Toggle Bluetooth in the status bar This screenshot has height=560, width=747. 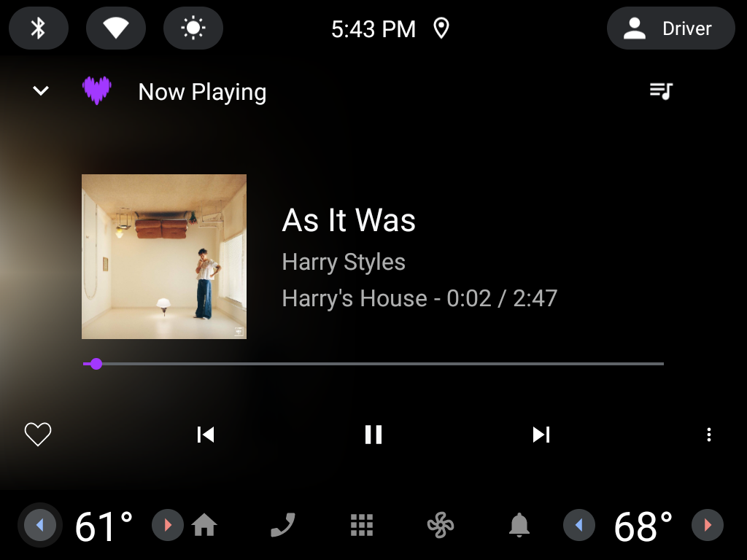click(x=39, y=28)
